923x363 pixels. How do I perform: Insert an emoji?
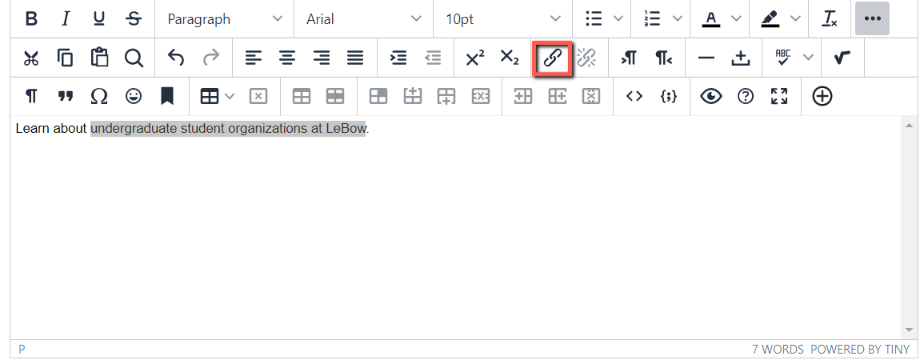134,96
